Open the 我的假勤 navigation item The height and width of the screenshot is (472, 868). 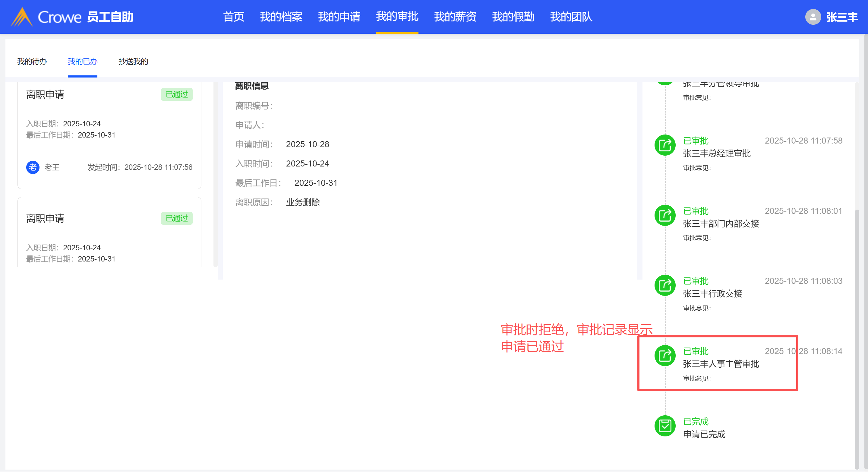[x=513, y=17]
